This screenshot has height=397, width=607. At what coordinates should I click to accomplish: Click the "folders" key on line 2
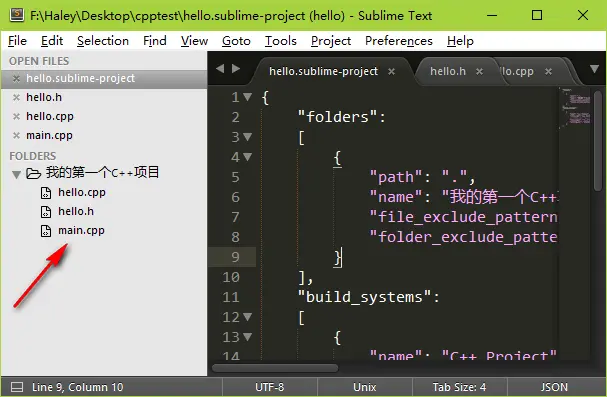pyautogui.click(x=337, y=116)
